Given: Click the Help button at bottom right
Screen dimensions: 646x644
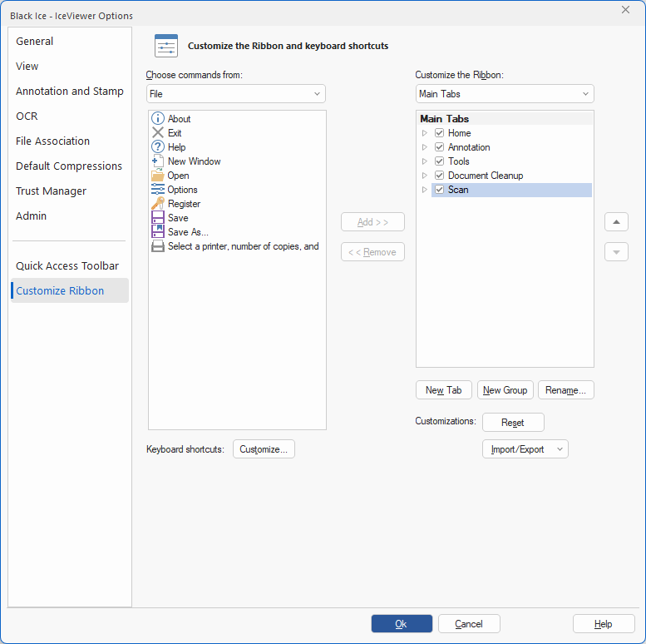Looking at the screenshot, I should tap(604, 624).
